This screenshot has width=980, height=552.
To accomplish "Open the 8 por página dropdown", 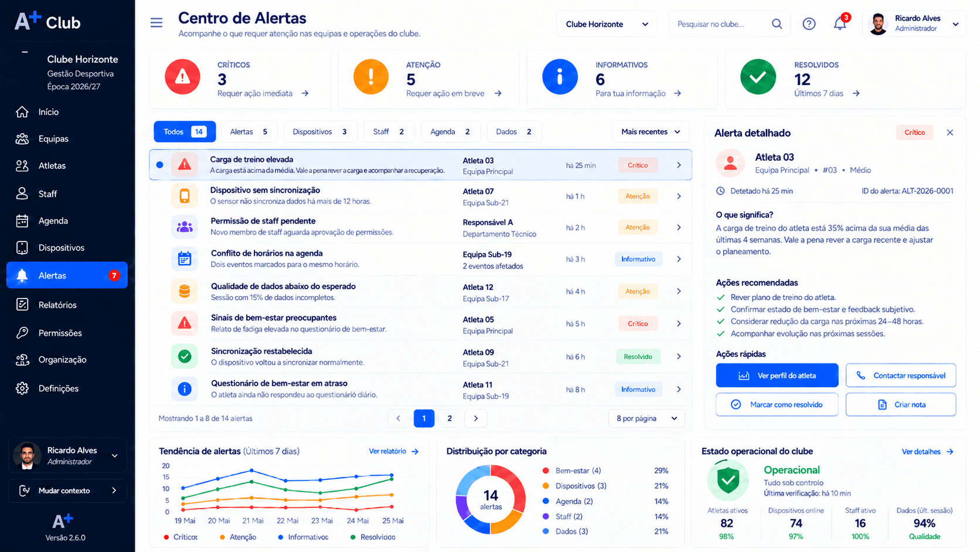I will tap(646, 418).
